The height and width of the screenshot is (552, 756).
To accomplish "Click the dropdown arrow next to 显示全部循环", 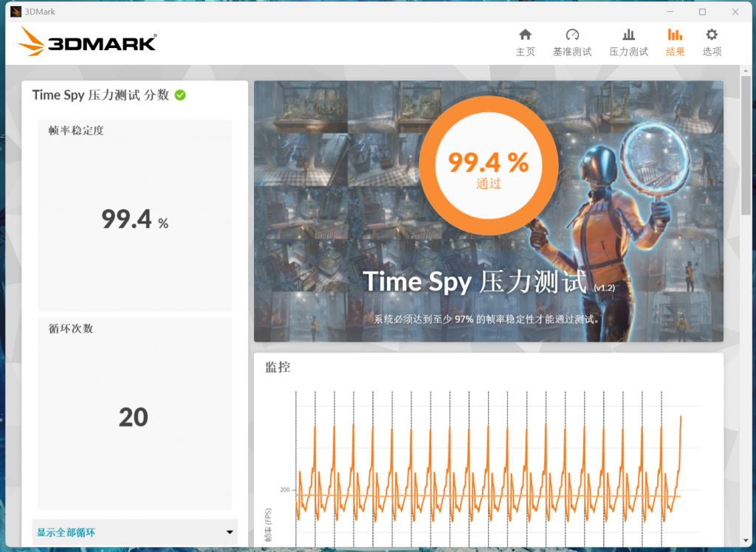I will coord(230,532).
